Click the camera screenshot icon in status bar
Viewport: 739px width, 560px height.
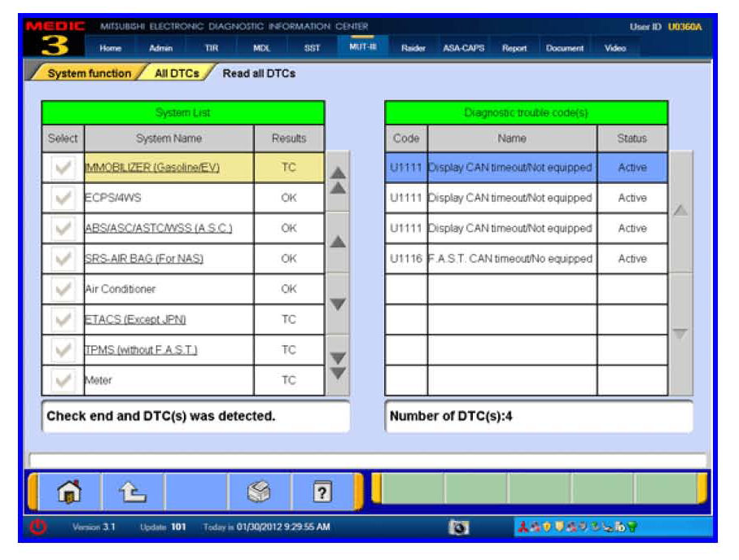[458, 527]
